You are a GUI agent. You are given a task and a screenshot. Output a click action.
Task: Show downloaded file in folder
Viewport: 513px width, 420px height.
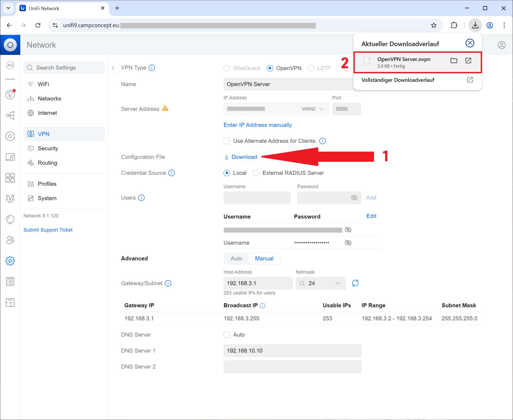pos(454,60)
